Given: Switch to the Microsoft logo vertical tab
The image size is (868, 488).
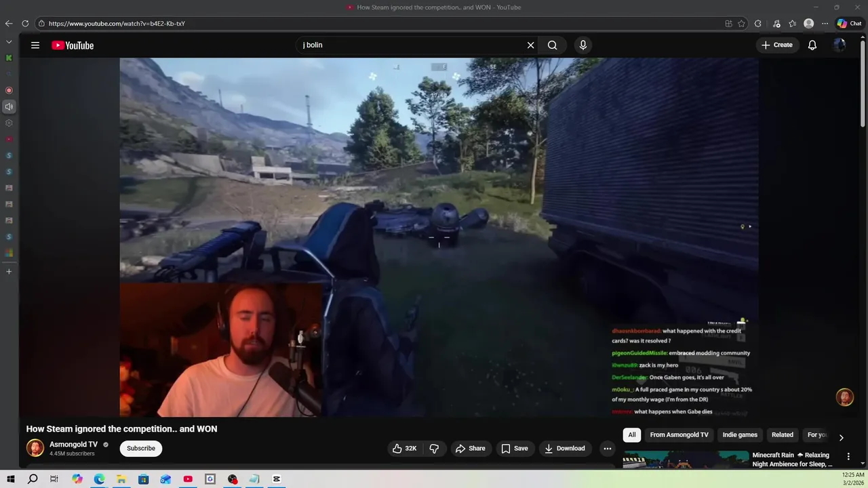Looking at the screenshot, I should pos(9,253).
